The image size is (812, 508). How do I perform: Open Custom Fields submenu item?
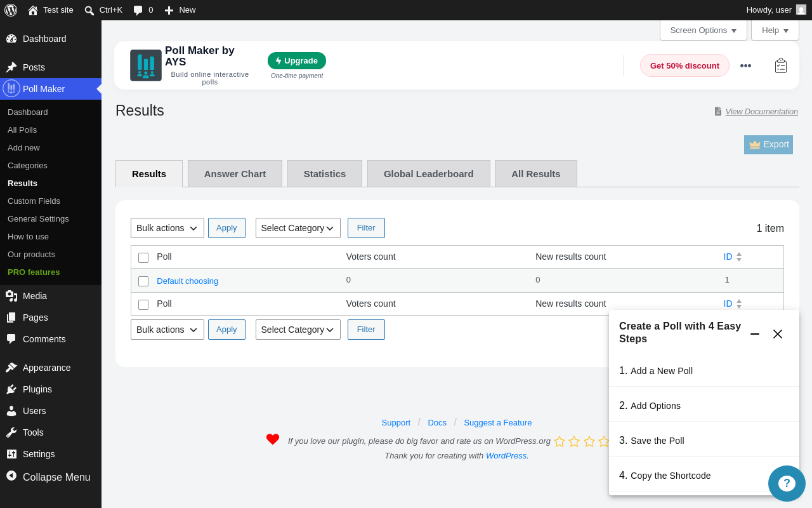click(51, 201)
